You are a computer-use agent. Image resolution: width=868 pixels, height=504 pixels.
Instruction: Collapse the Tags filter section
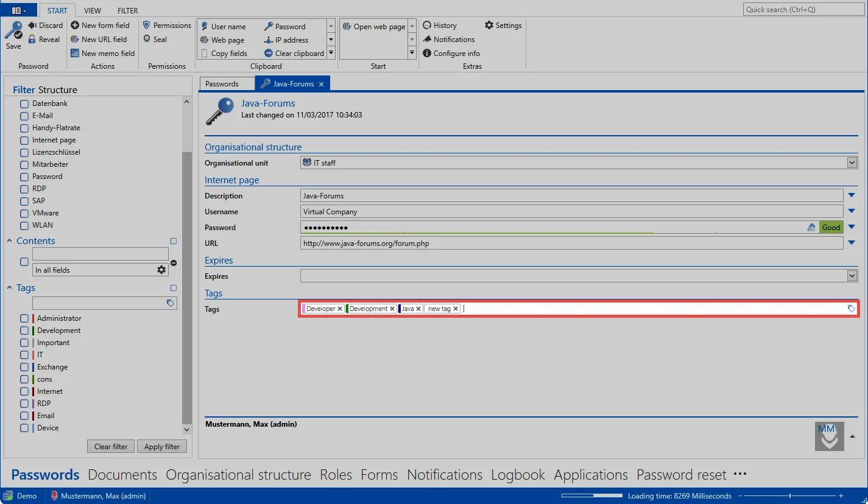tap(10, 288)
